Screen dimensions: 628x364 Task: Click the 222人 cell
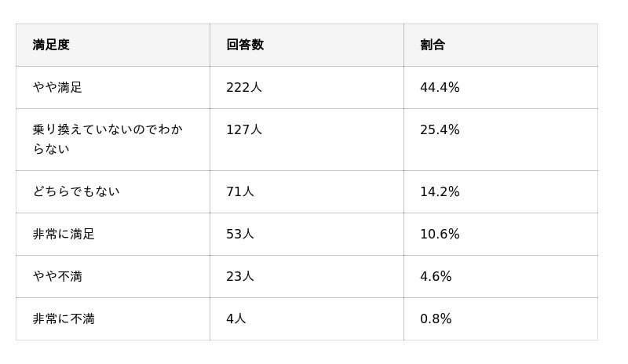[x=244, y=87]
